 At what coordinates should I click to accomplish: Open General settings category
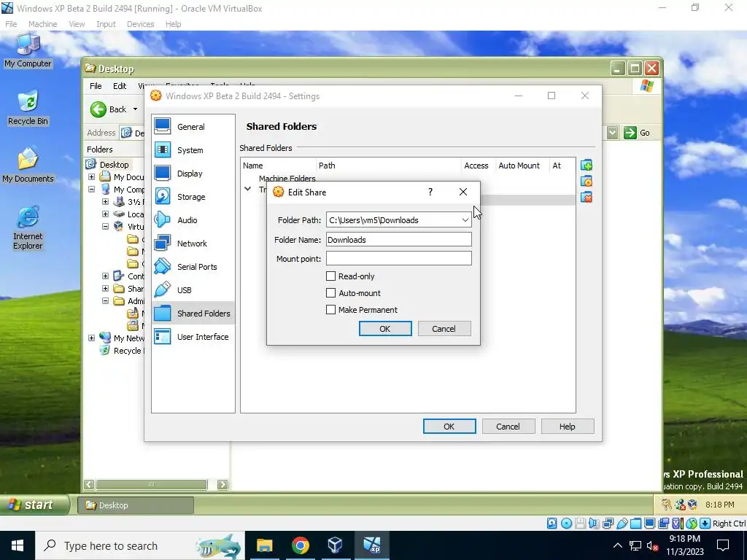click(193, 127)
